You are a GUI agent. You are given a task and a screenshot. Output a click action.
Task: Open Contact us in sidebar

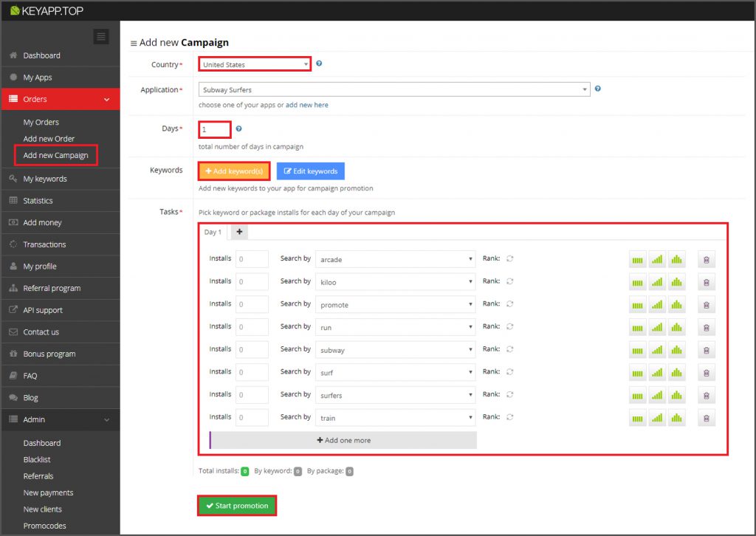coord(41,332)
